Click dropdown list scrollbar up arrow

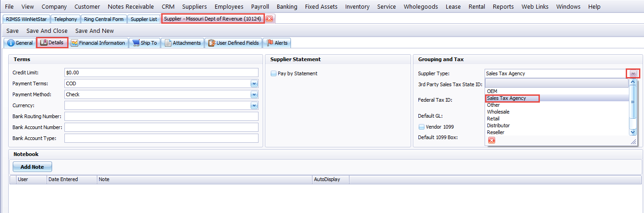pos(633,82)
